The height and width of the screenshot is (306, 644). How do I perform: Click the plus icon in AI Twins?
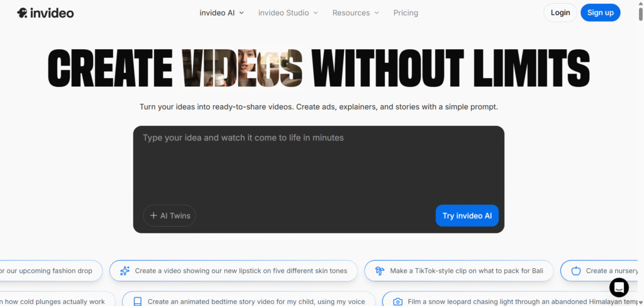tap(153, 215)
